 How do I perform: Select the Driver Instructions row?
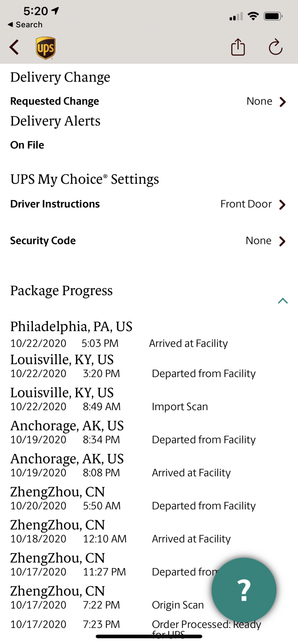point(149,204)
